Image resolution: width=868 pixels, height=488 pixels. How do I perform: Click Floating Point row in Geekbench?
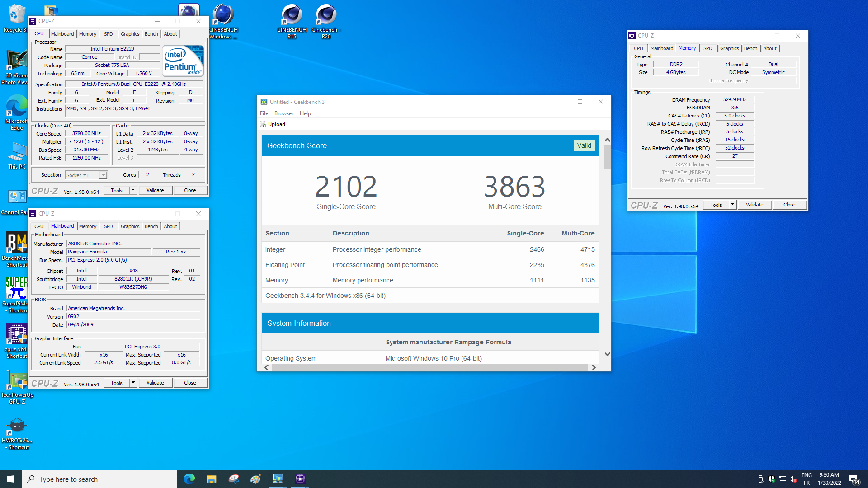pyautogui.click(x=430, y=265)
